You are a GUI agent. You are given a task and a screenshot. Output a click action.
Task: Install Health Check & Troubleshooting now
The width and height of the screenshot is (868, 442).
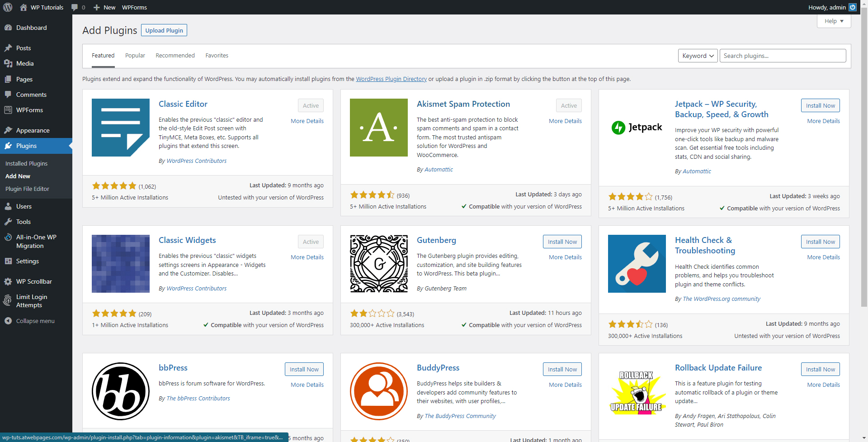point(821,242)
